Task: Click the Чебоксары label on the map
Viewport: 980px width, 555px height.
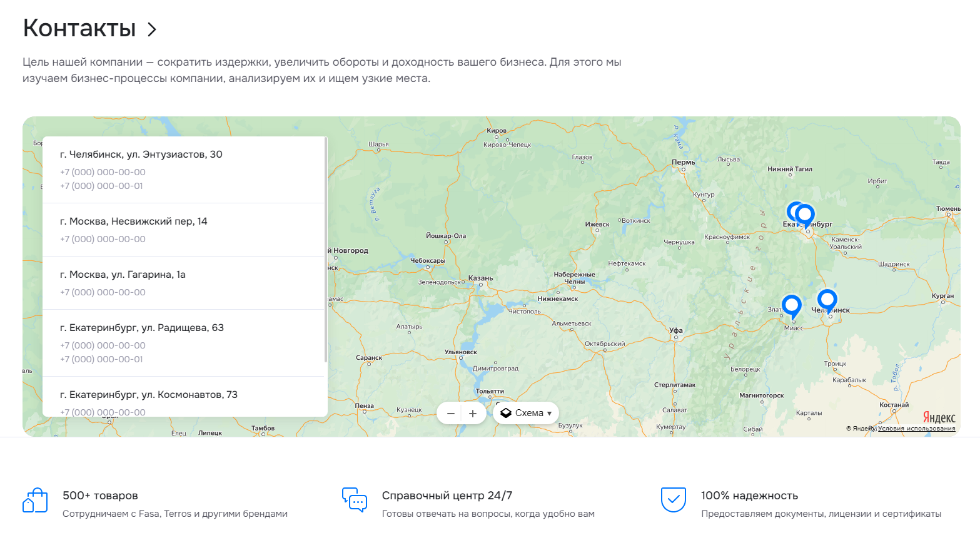Action: [x=428, y=260]
